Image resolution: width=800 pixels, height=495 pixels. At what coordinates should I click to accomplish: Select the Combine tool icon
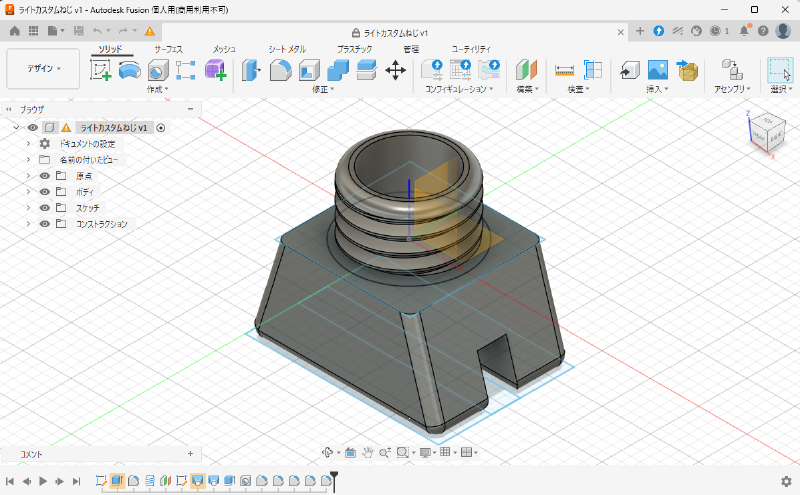pos(338,70)
